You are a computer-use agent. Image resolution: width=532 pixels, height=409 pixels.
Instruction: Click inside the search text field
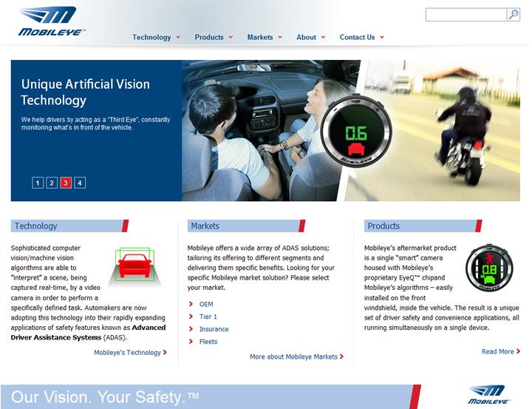[466, 15]
